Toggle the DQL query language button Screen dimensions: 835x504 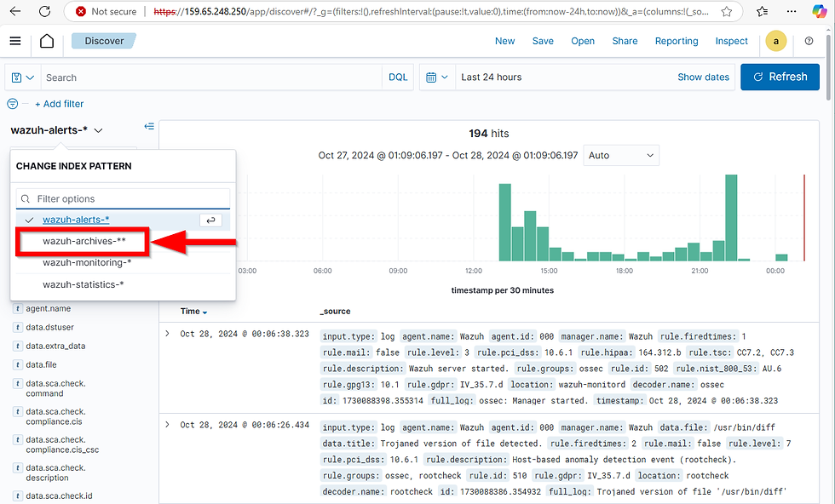pos(398,77)
